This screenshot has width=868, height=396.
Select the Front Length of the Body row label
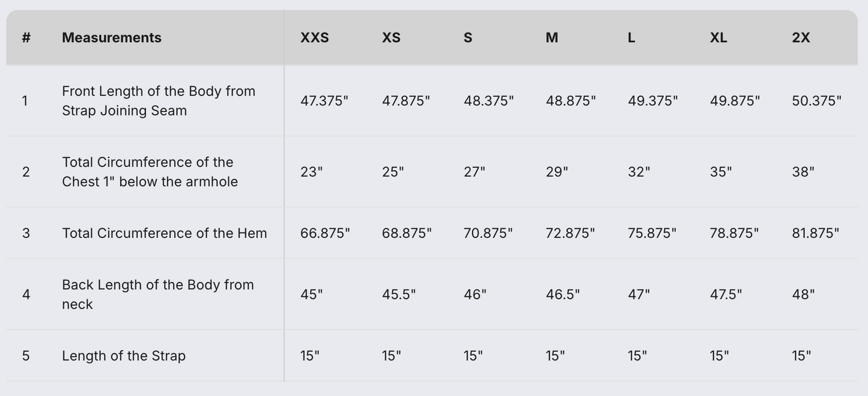(x=159, y=100)
